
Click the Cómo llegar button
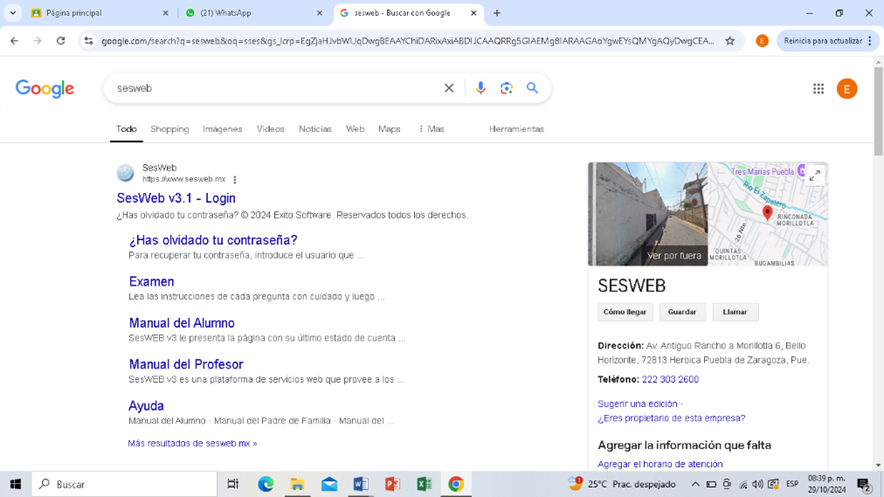point(625,312)
